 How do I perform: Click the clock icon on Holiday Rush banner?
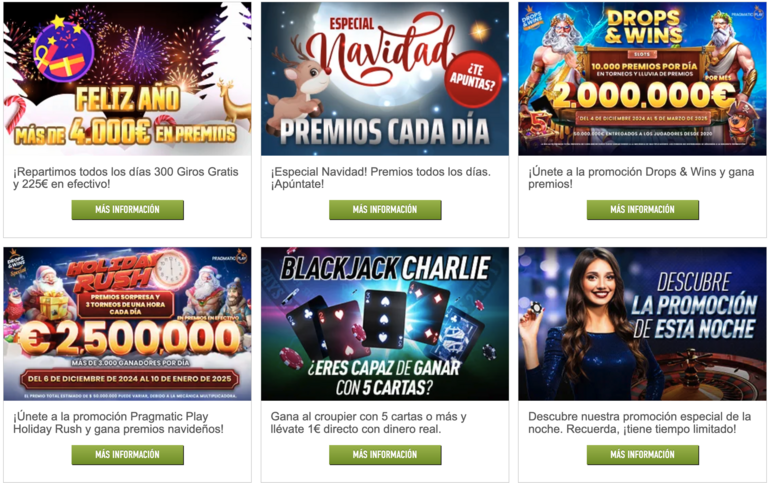(171, 268)
